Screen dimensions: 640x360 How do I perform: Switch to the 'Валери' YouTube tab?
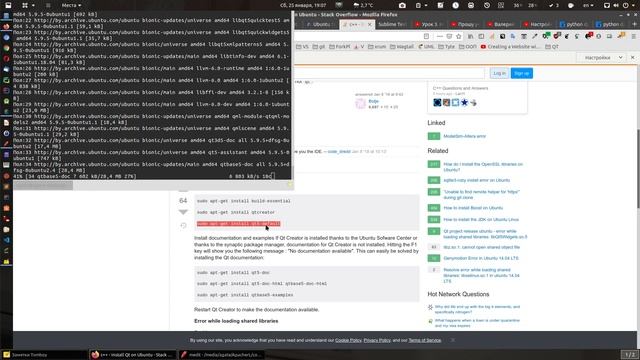pyautogui.click(x=501, y=24)
